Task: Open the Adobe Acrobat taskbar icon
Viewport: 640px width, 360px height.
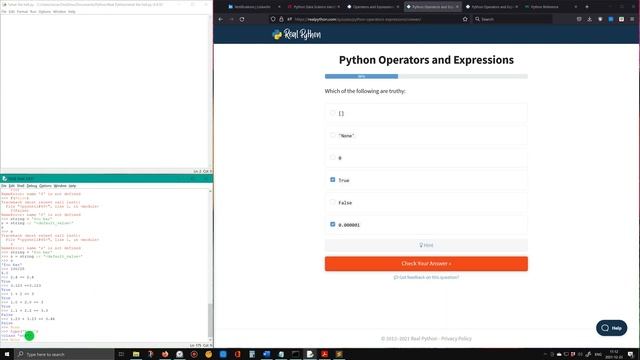Action: [x=324, y=354]
